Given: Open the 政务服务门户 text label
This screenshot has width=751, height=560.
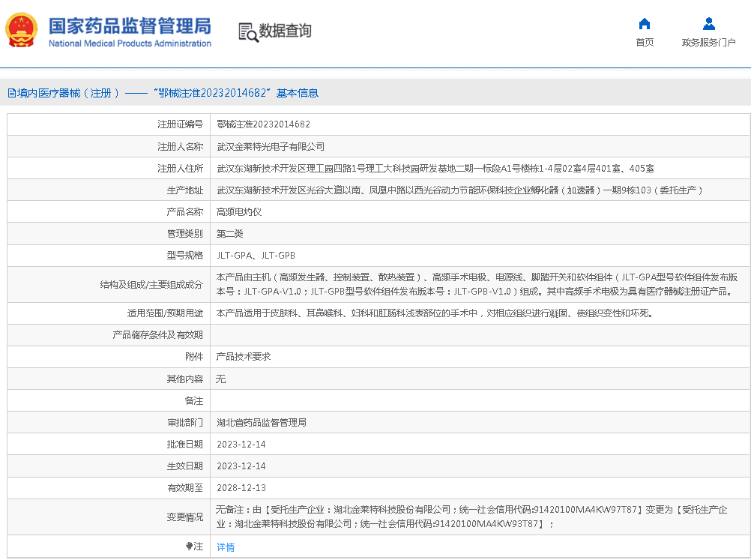Looking at the screenshot, I should point(708,43).
